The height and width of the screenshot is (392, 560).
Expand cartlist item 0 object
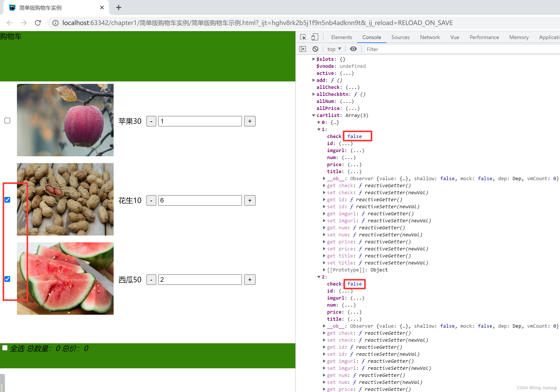319,122
